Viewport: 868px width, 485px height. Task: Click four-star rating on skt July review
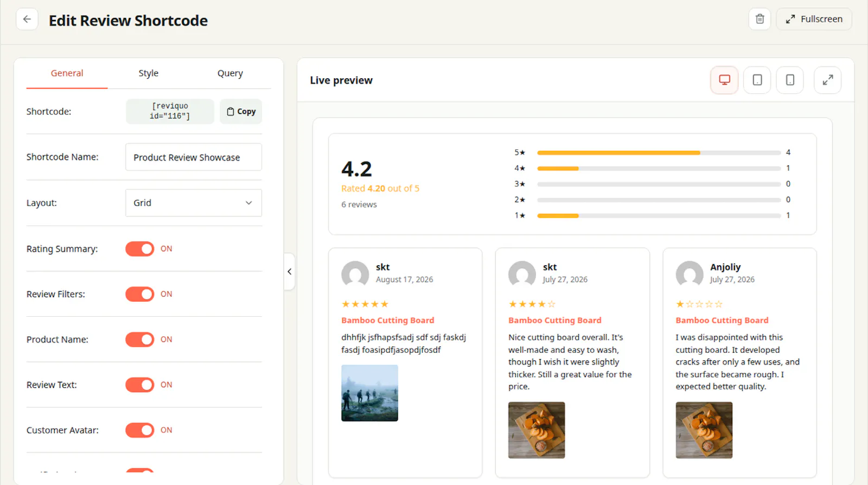532,304
